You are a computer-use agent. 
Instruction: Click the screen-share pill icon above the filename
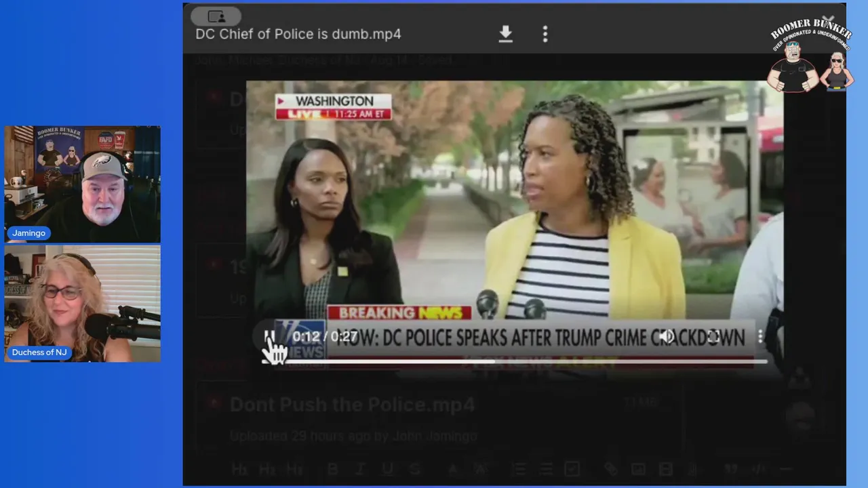pos(216,16)
